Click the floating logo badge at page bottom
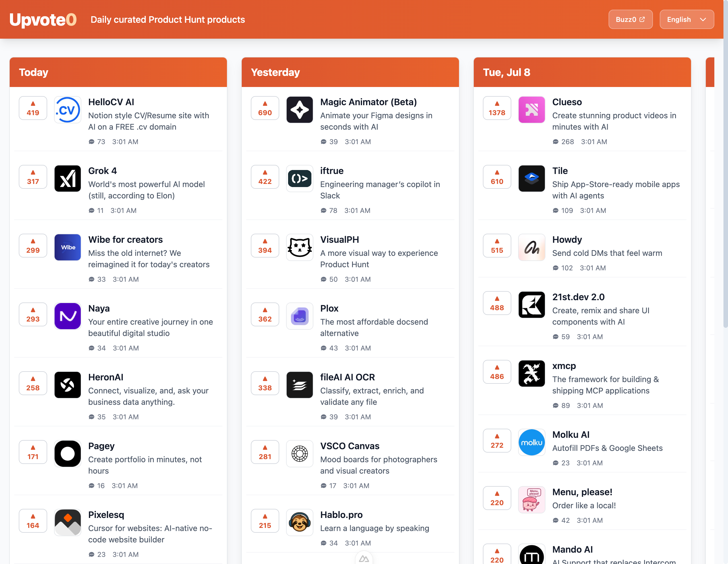Image resolution: width=728 pixels, height=564 pixels. [364, 558]
